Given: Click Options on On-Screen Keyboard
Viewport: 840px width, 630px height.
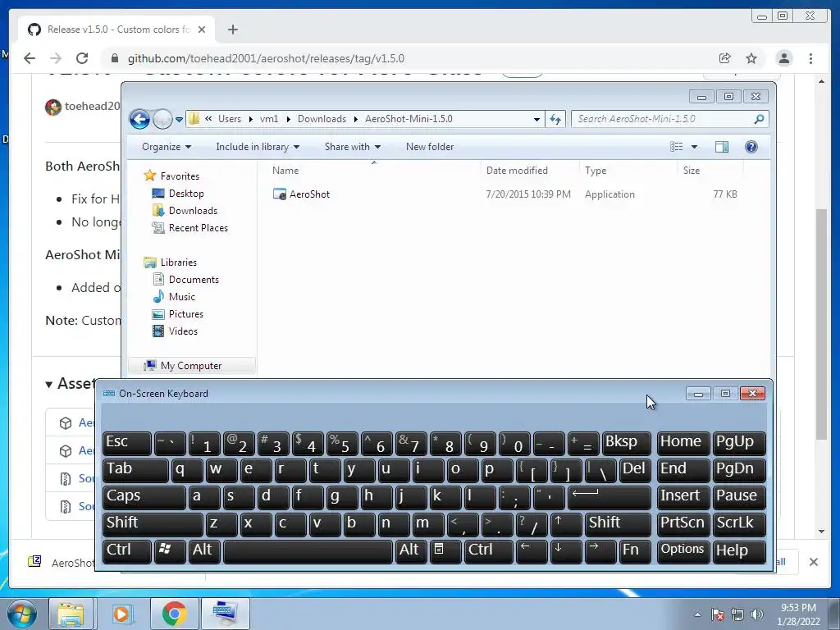Looking at the screenshot, I should 682,551.
